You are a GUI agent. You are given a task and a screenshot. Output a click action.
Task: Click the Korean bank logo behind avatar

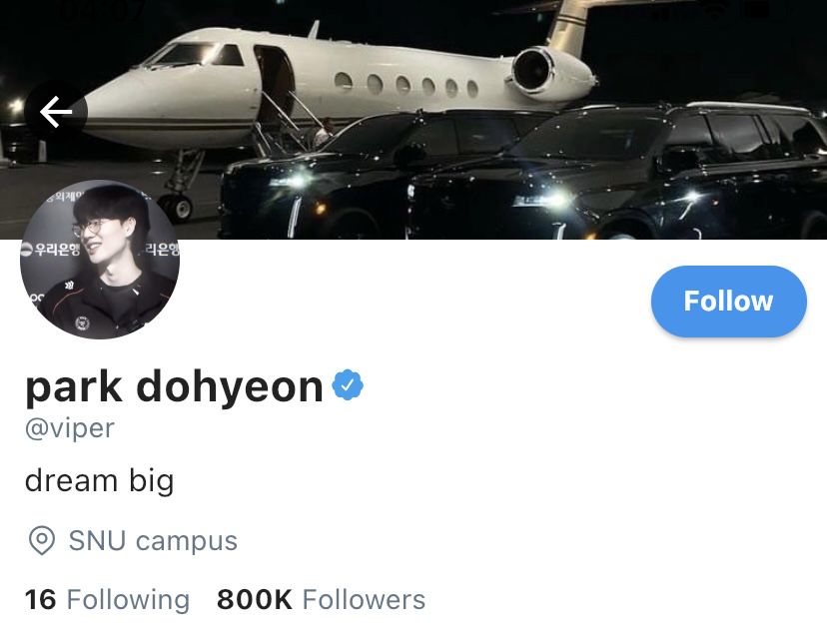pos(50,250)
